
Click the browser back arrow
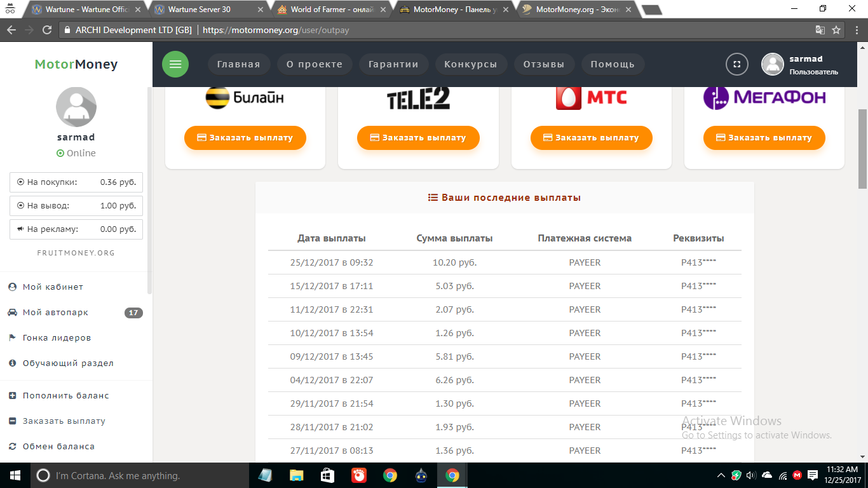click(11, 30)
